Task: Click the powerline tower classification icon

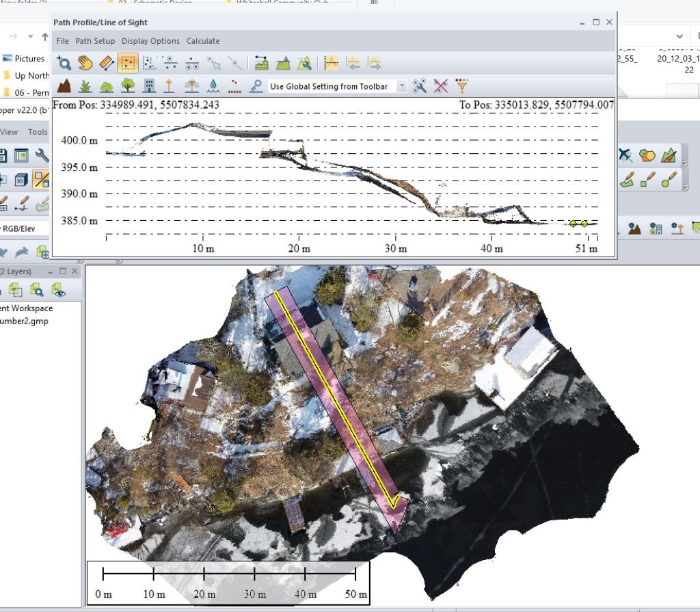Action: pos(192,86)
